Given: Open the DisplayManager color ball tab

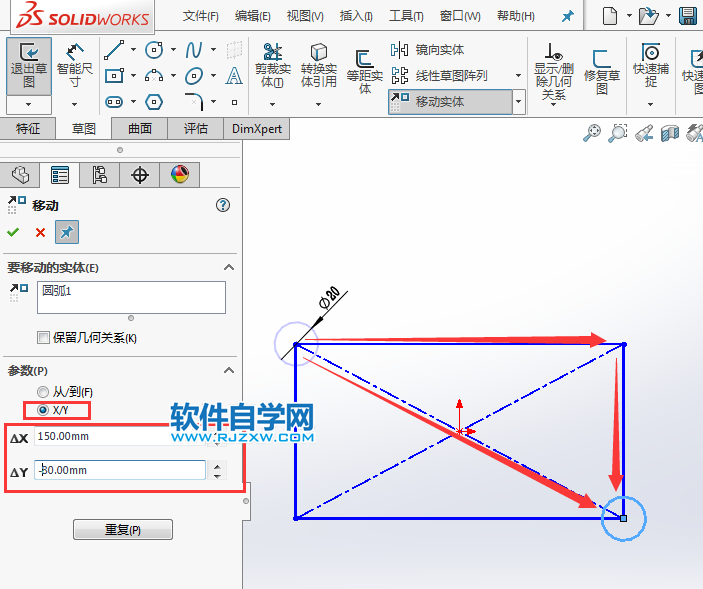Looking at the screenshot, I should pyautogui.click(x=179, y=175).
